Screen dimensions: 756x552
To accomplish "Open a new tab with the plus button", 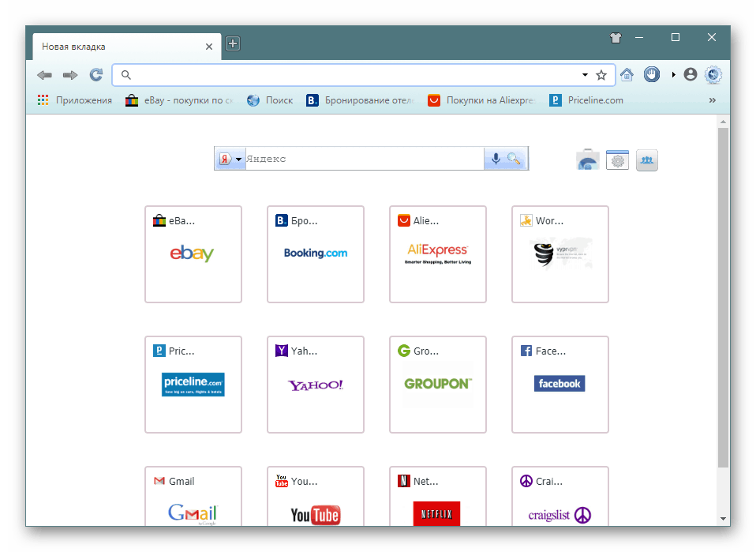I will 233,44.
